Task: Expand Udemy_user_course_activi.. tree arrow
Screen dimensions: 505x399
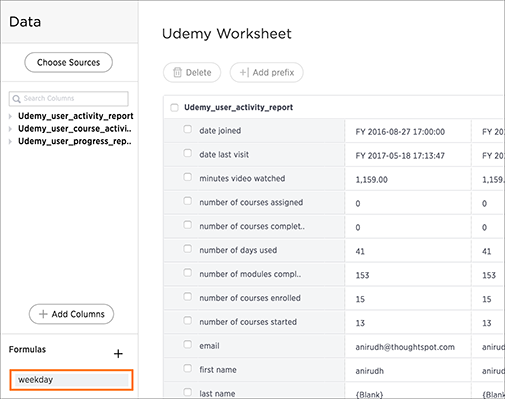Action: (x=10, y=129)
